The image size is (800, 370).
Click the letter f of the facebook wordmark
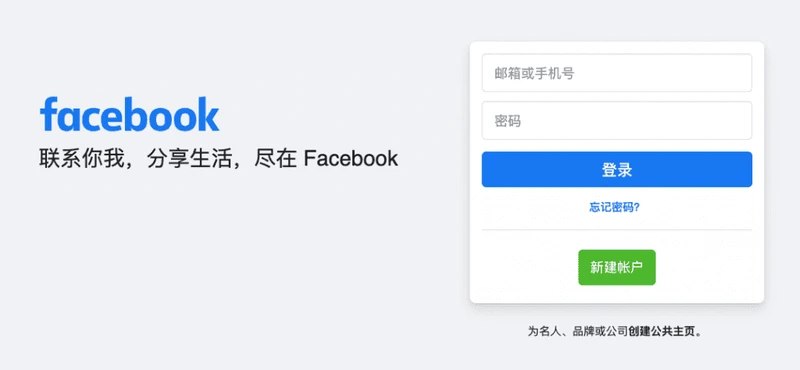pyautogui.click(x=48, y=113)
